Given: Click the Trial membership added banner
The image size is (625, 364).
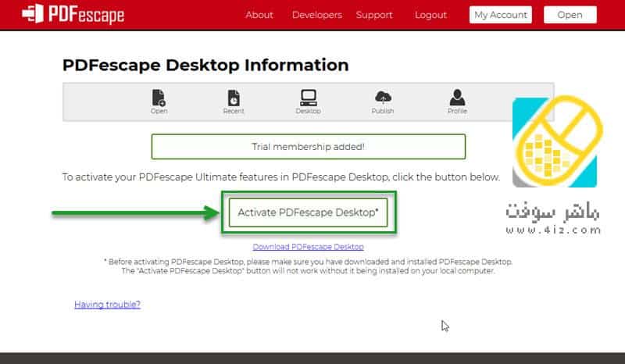Looking at the screenshot, I should (x=308, y=146).
